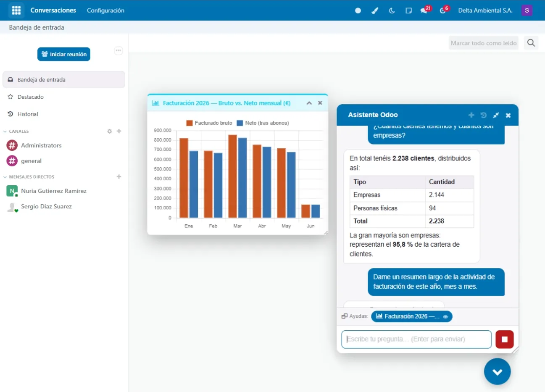Open Asistente Odoo conversation history icon
The image size is (545, 392).
tap(484, 115)
